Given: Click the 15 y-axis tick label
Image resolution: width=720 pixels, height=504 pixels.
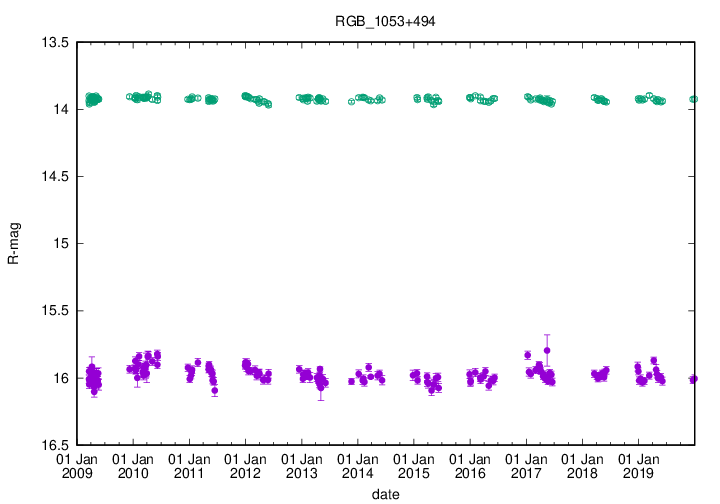Looking at the screenshot, I should (x=60, y=243).
